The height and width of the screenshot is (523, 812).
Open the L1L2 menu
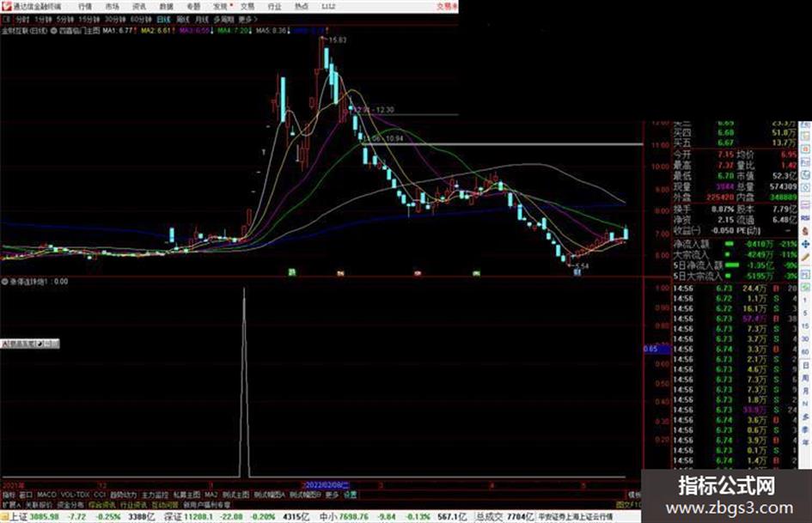(328, 6)
